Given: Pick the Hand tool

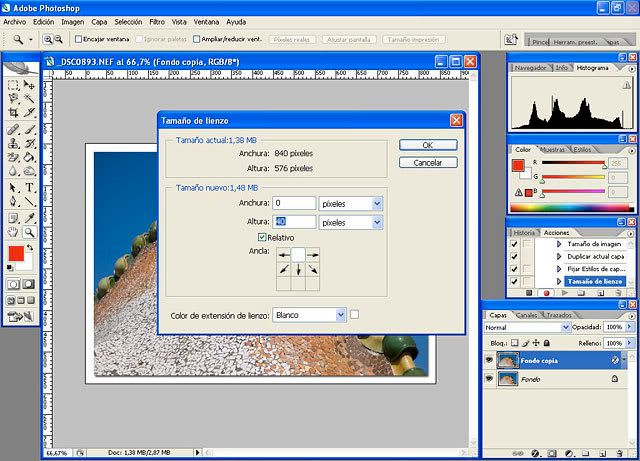Looking at the screenshot, I should point(13,232).
